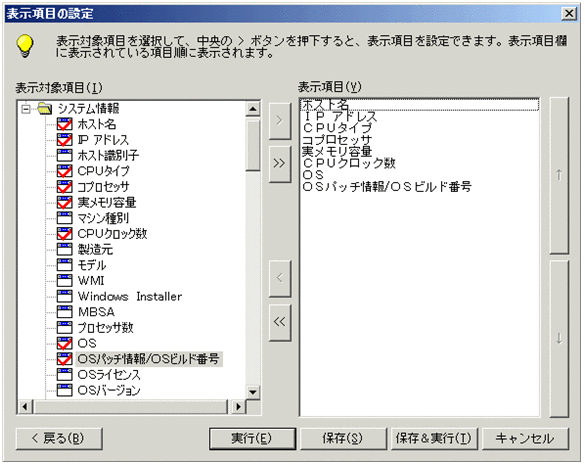Uncheck the OS item icon in the tree
Screen dimensions: 585x465
pyautogui.click(x=65, y=343)
